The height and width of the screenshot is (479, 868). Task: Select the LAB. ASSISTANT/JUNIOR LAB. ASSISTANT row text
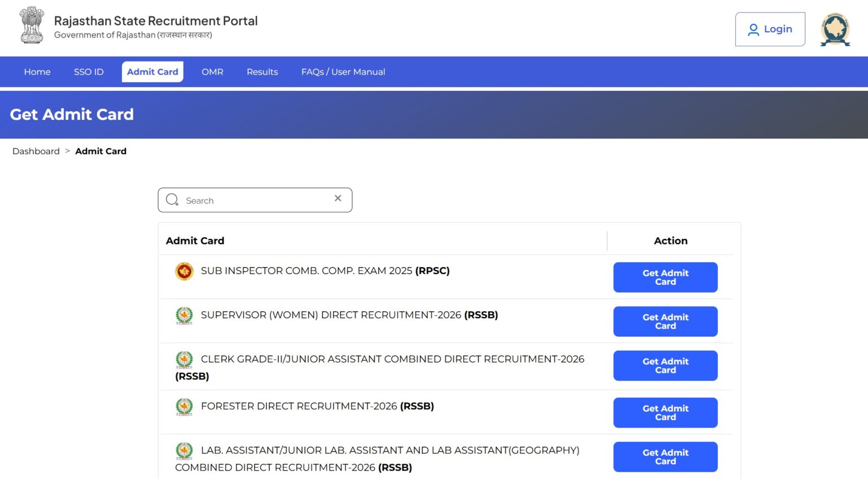[377, 459]
